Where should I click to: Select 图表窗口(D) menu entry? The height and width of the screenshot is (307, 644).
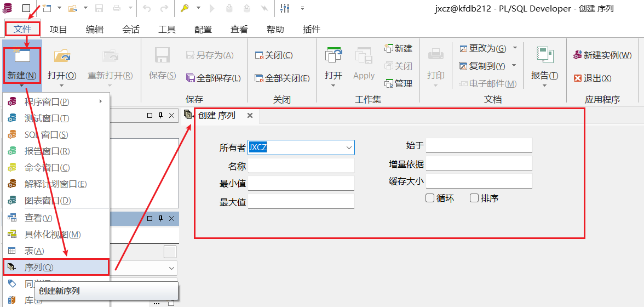56,201
